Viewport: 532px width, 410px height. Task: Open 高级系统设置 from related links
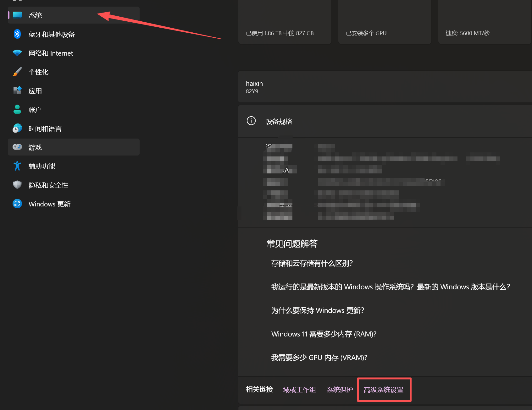(x=384, y=390)
